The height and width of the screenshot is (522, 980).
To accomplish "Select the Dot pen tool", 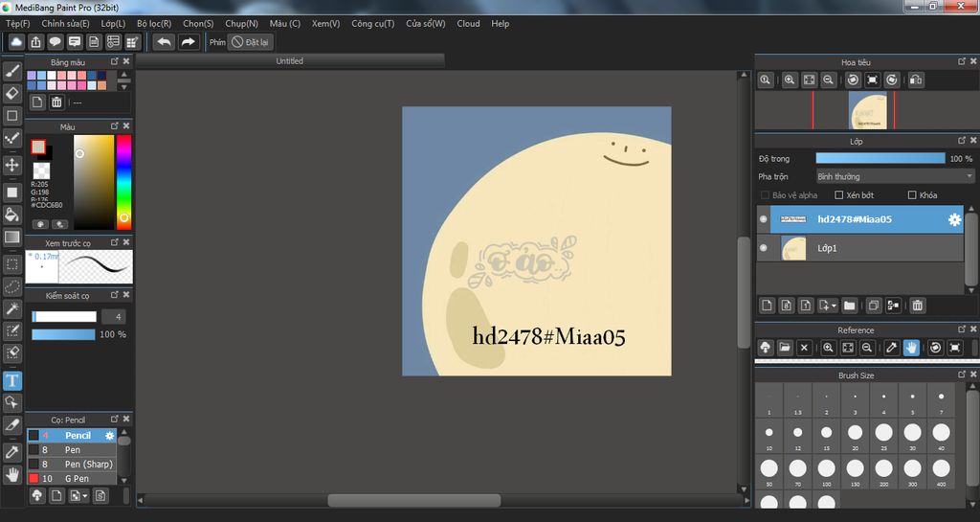I will [x=11, y=138].
